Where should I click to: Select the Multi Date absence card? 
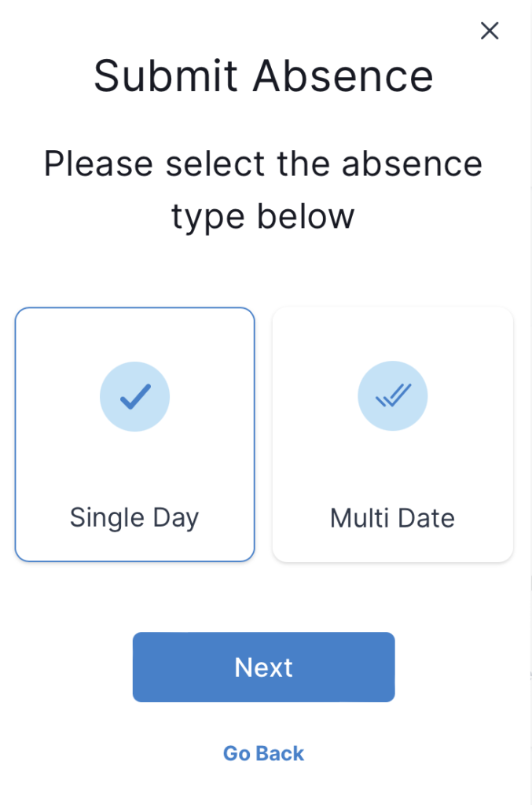[392, 434]
